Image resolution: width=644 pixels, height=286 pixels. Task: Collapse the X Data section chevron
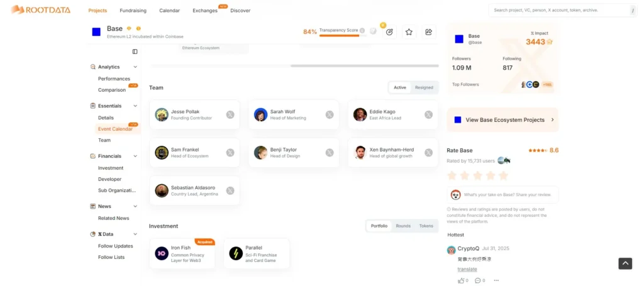(x=135, y=234)
